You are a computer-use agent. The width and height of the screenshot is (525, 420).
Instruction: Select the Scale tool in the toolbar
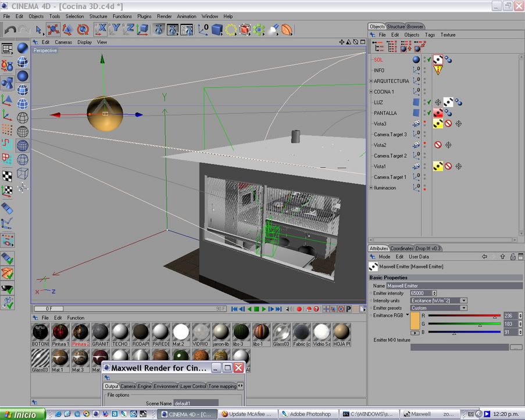point(67,30)
